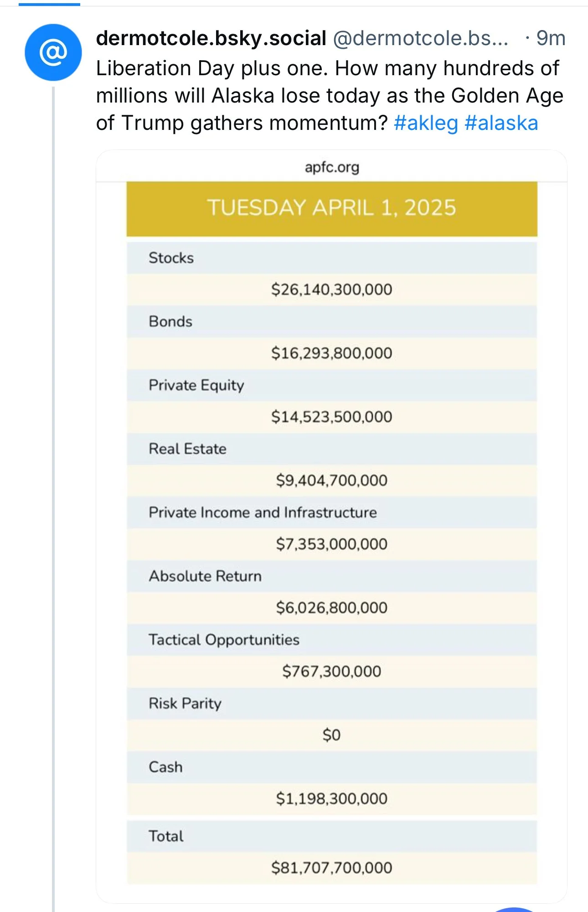Click the Private Equity amount $14,523,500,000
Screen dimensions: 588x912
pyautogui.click(x=331, y=417)
